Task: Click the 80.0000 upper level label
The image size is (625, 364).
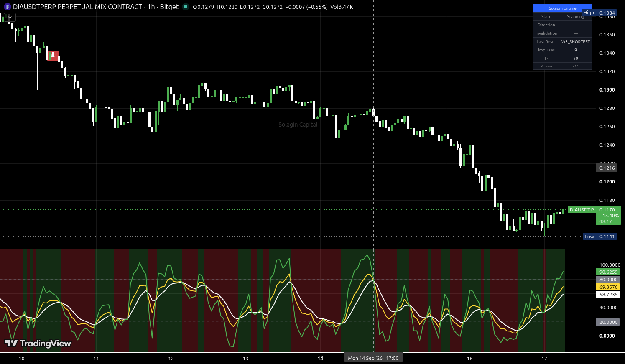Action: [x=608, y=280]
